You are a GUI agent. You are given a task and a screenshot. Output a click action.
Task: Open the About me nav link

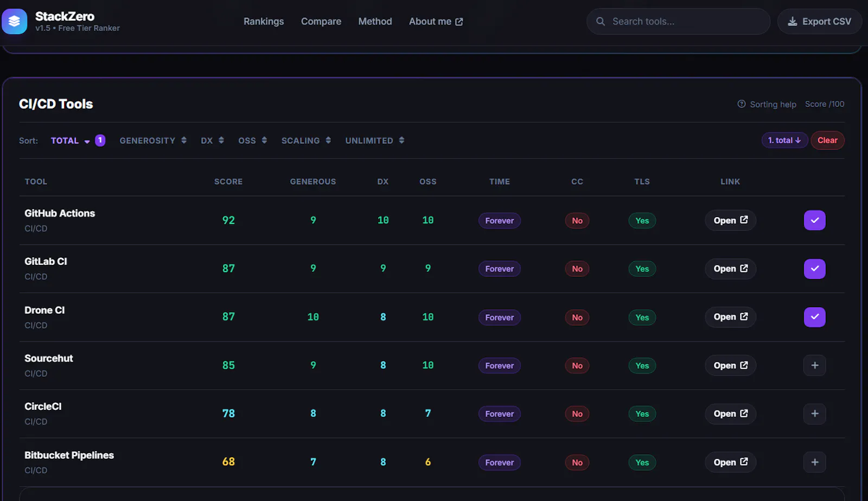click(x=436, y=21)
